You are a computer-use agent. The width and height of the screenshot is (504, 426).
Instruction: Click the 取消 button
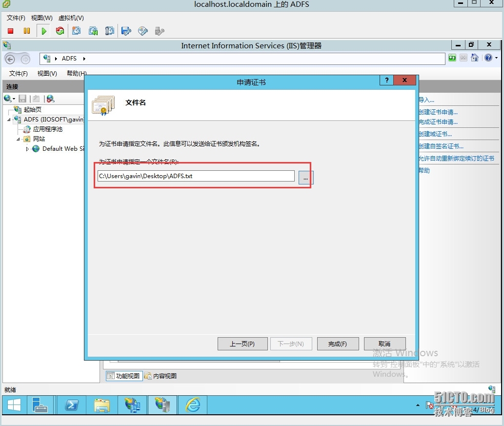[x=385, y=344]
